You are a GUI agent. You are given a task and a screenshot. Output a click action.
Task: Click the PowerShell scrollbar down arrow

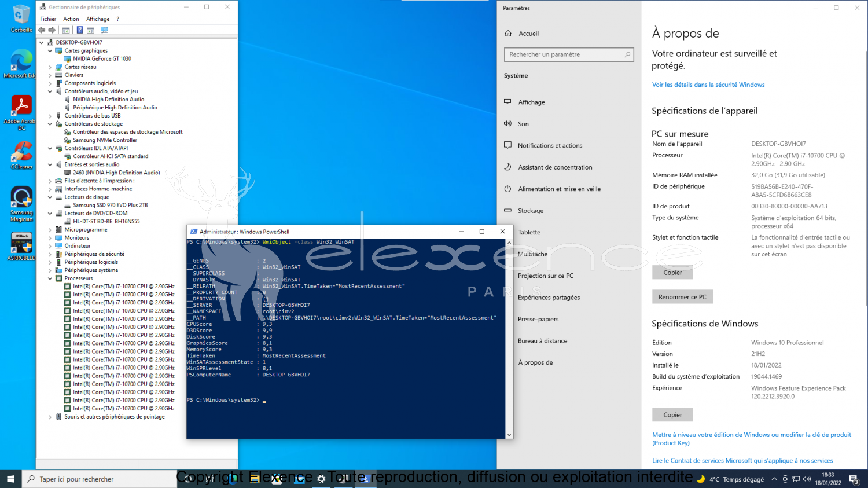pos(509,435)
